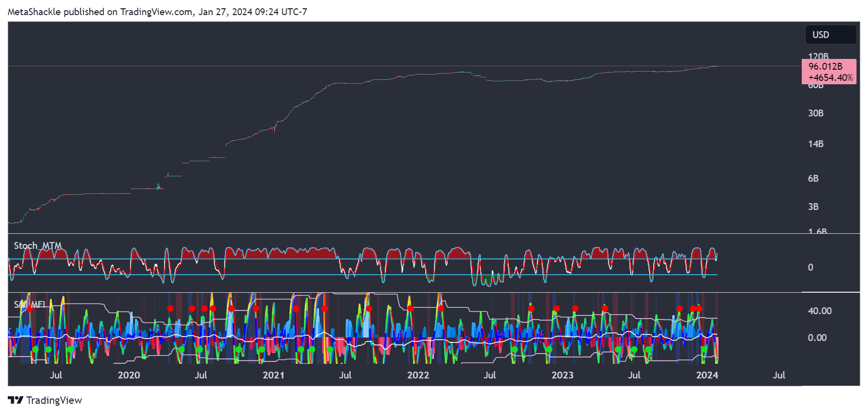Image resolution: width=868 pixels, height=414 pixels.
Task: Click the 2022 time axis label
Action: point(418,375)
